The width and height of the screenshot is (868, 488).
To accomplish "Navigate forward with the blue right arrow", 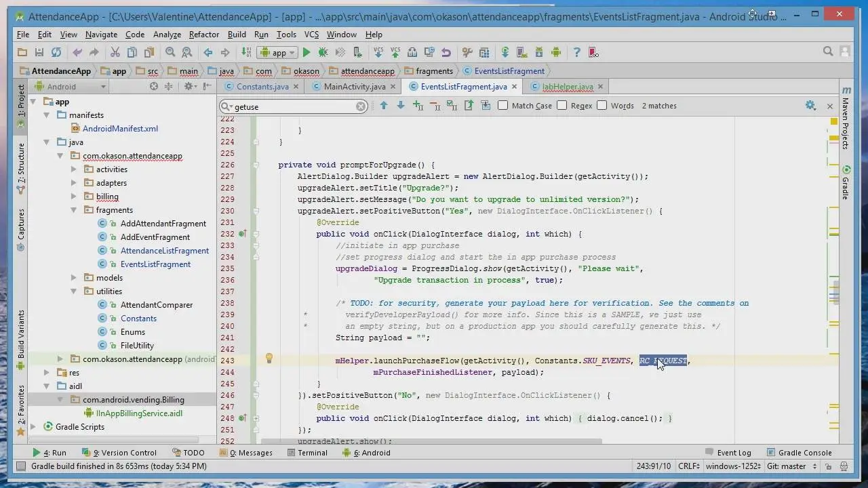I will click(x=225, y=52).
